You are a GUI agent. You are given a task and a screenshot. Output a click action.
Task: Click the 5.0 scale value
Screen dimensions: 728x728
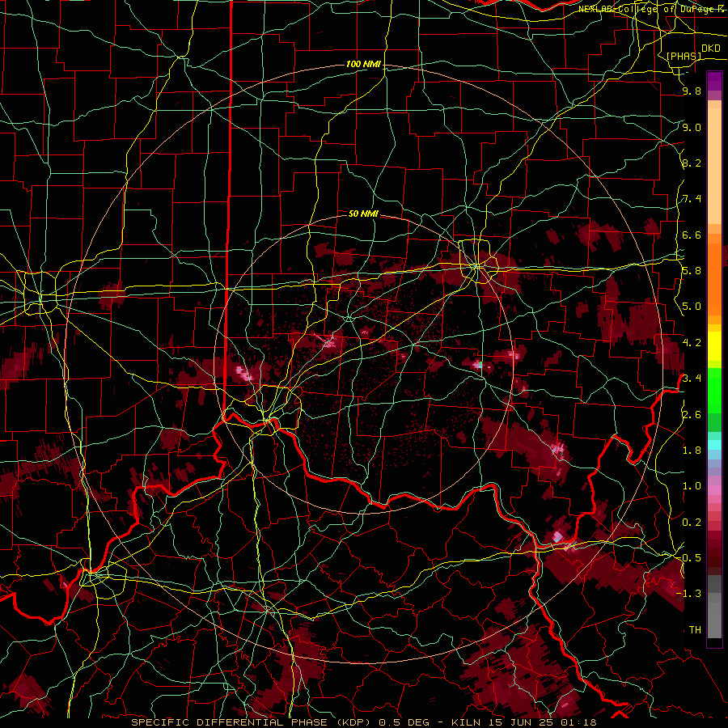tap(692, 307)
